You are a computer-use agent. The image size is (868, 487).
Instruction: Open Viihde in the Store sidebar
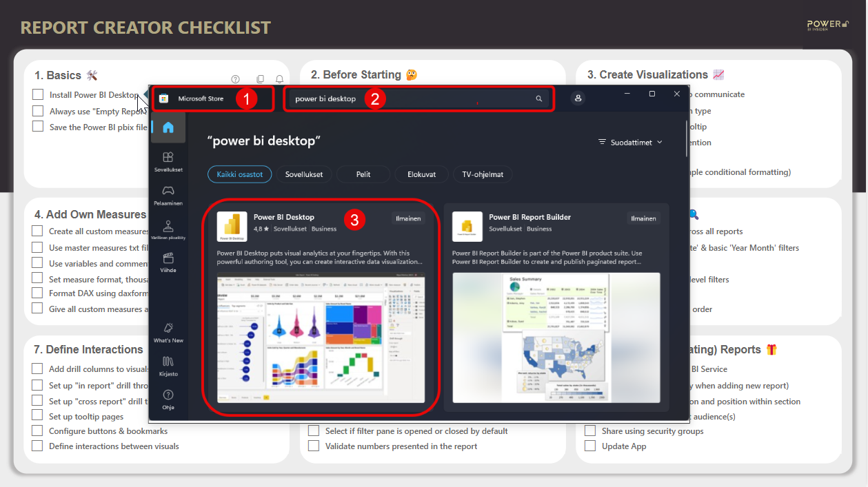[x=168, y=262]
